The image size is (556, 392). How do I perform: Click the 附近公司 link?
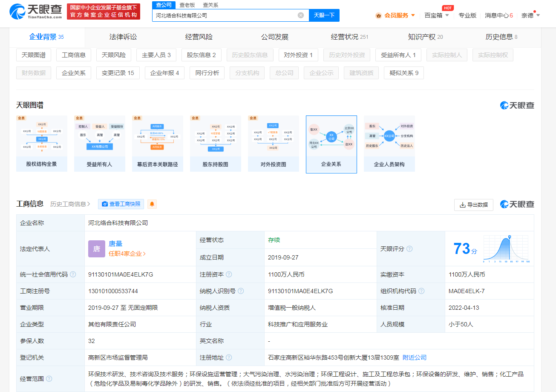415,357
